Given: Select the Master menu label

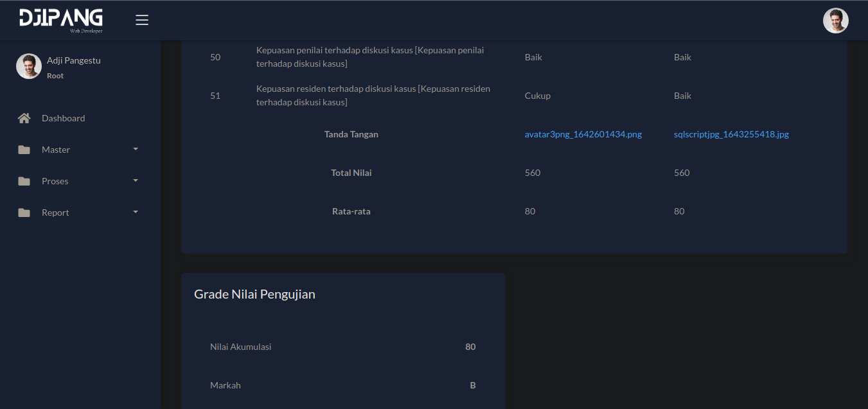Looking at the screenshot, I should [x=56, y=150].
